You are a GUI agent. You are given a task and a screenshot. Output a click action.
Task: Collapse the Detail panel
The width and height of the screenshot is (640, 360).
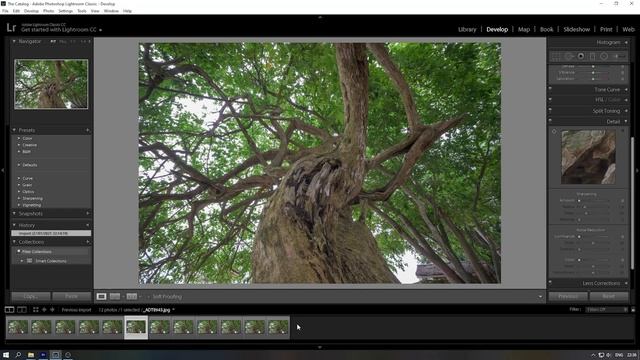click(627, 122)
